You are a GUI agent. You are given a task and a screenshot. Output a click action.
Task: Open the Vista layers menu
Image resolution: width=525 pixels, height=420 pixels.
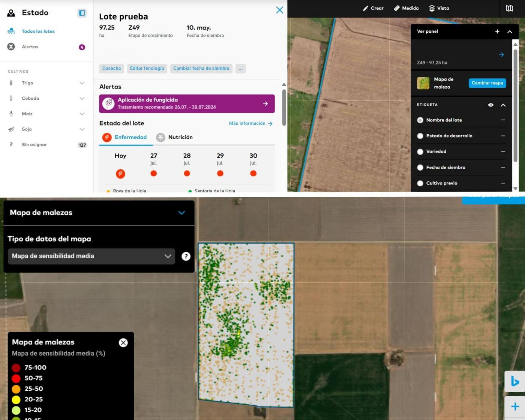tap(439, 8)
